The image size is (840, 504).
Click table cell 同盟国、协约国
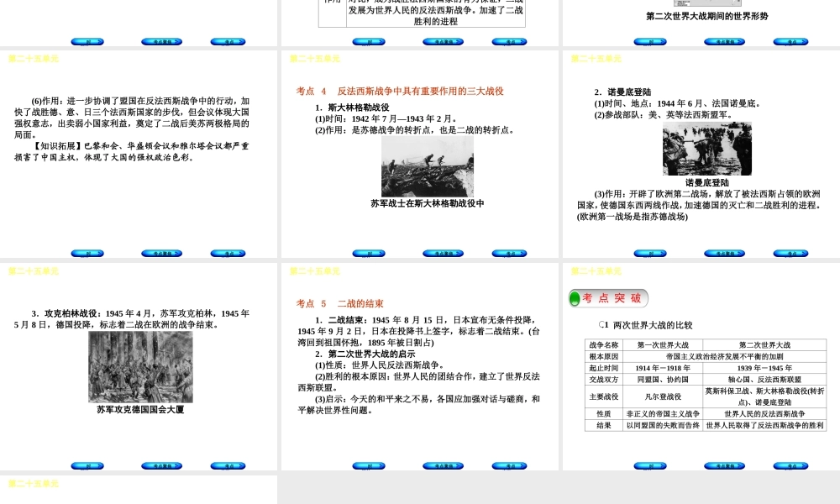coord(663,379)
